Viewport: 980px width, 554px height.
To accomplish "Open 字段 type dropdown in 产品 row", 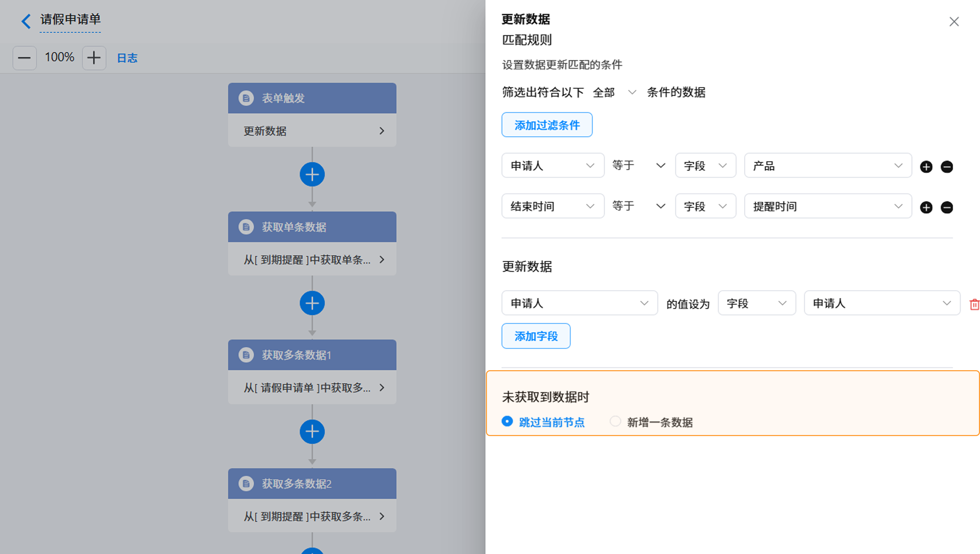I will coord(705,165).
